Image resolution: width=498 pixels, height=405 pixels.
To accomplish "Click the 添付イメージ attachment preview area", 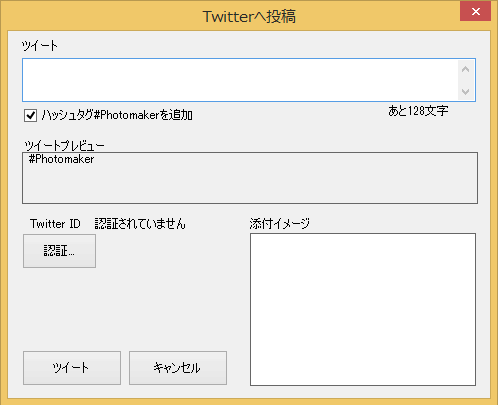I will 363,309.
